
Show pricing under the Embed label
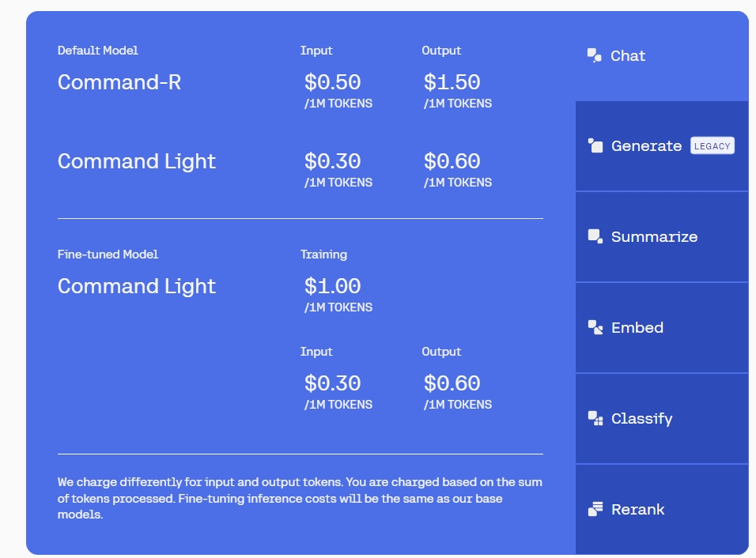pyautogui.click(x=637, y=328)
